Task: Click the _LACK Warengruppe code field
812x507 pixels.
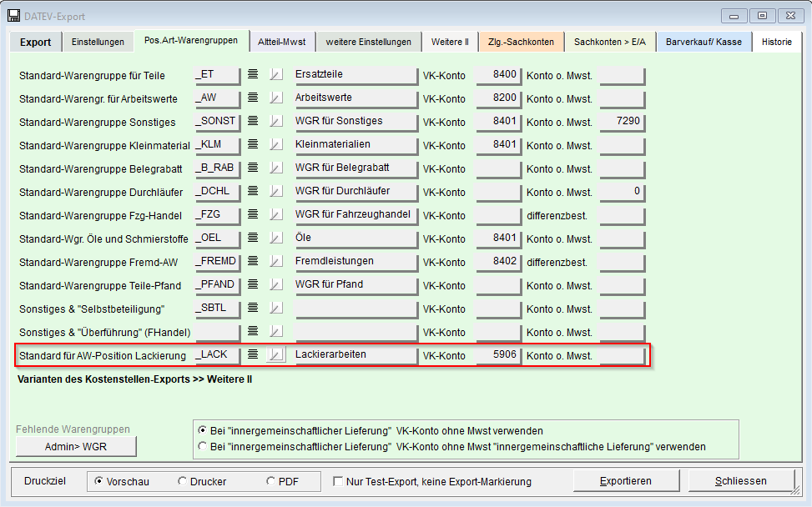Action: coord(218,355)
